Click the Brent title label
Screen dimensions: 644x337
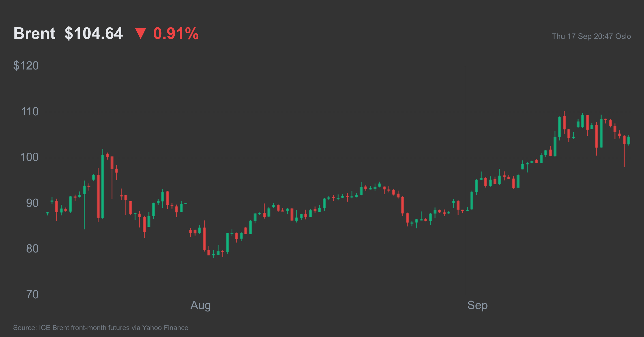(x=34, y=34)
